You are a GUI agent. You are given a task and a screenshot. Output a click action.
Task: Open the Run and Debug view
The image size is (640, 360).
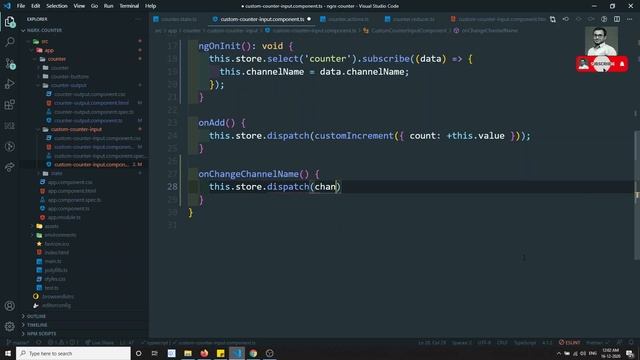(10, 84)
